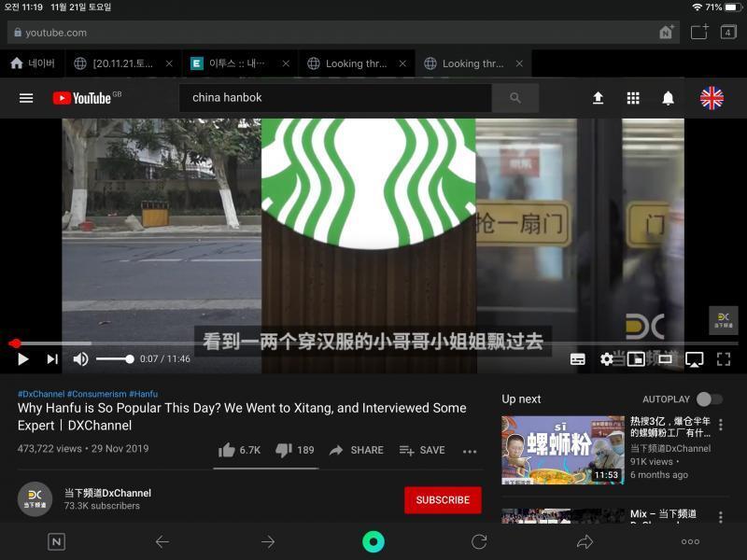Click the volume slider handle

[129, 359]
